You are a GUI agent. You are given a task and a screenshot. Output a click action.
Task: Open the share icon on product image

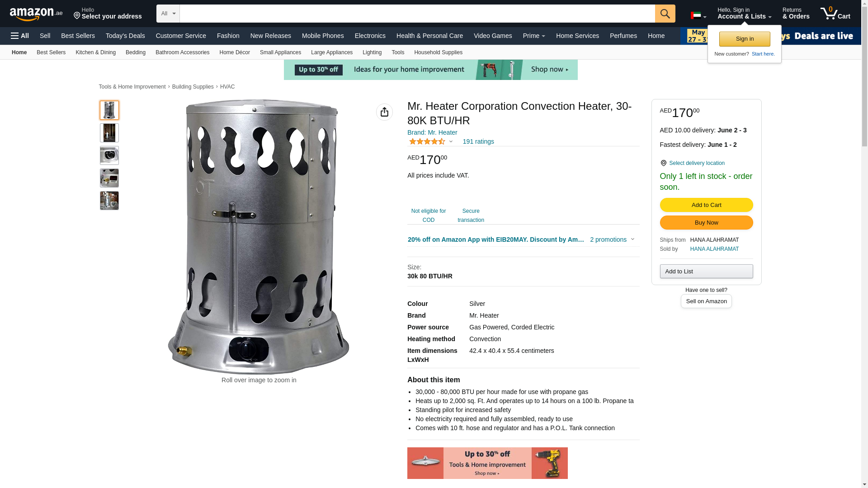(384, 112)
